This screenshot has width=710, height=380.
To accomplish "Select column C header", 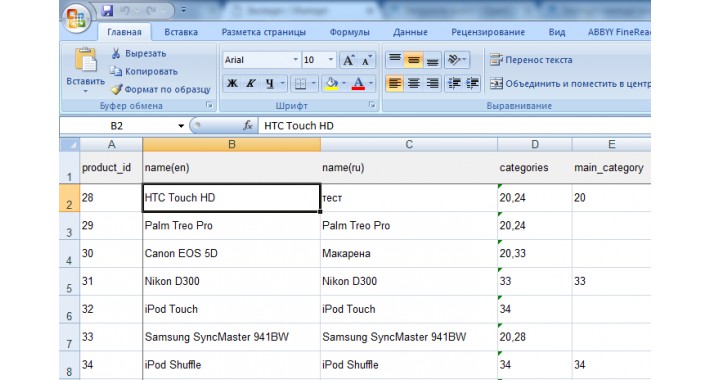I will [x=409, y=144].
